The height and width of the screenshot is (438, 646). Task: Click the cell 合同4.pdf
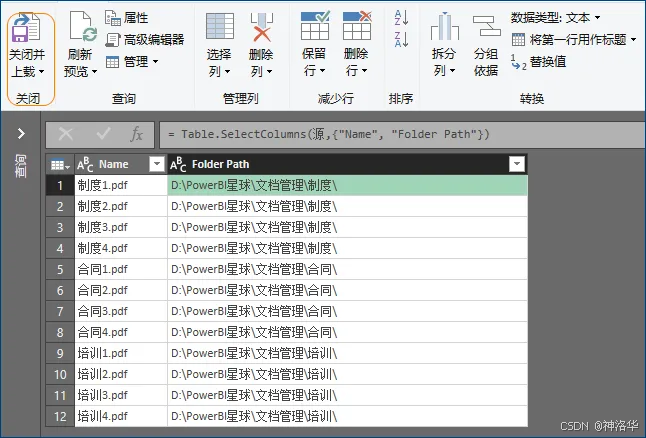point(121,333)
